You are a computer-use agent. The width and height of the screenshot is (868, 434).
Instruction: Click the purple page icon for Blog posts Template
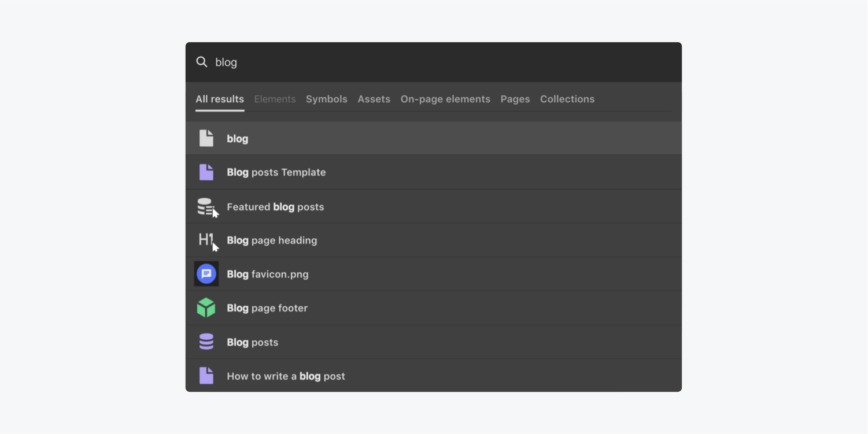pos(206,172)
